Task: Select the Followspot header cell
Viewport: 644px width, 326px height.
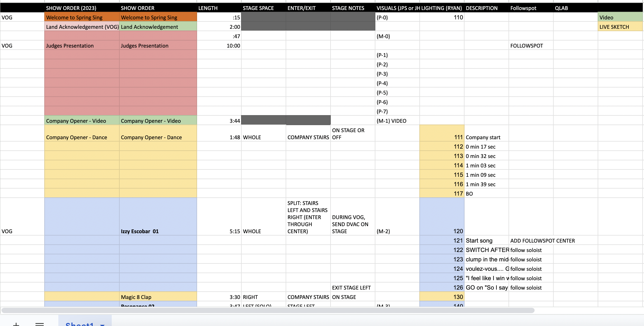Action: (x=531, y=8)
